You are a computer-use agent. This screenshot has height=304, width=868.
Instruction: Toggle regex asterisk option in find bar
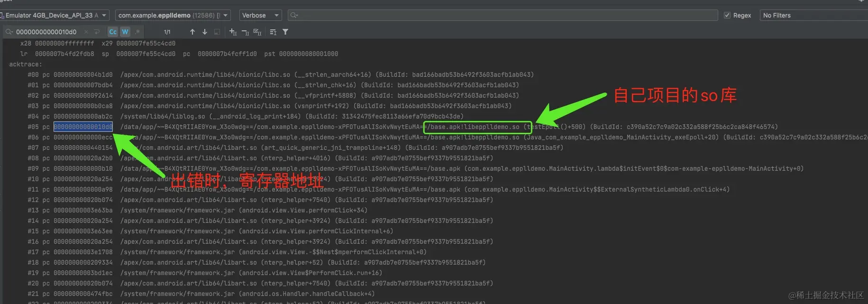coord(137,32)
